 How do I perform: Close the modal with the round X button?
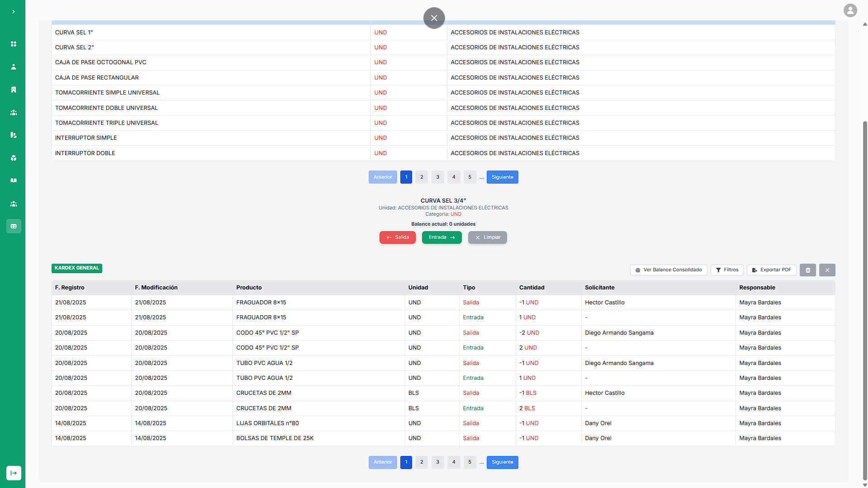[434, 18]
